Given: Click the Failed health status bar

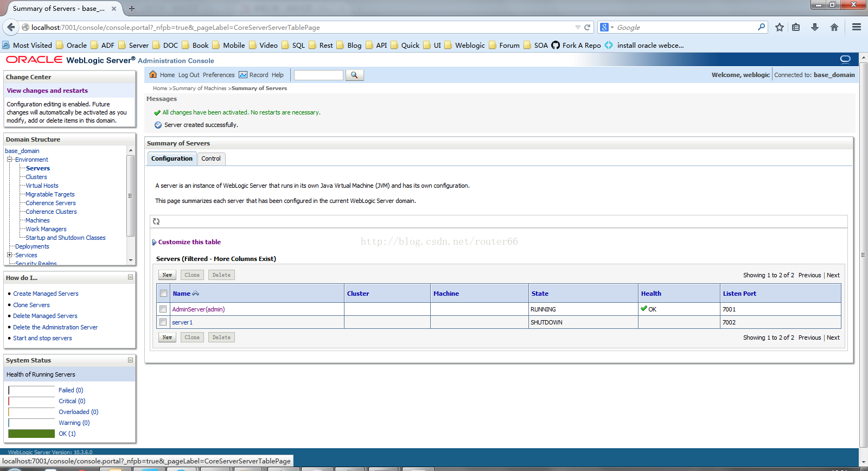Looking at the screenshot, I should point(31,390).
